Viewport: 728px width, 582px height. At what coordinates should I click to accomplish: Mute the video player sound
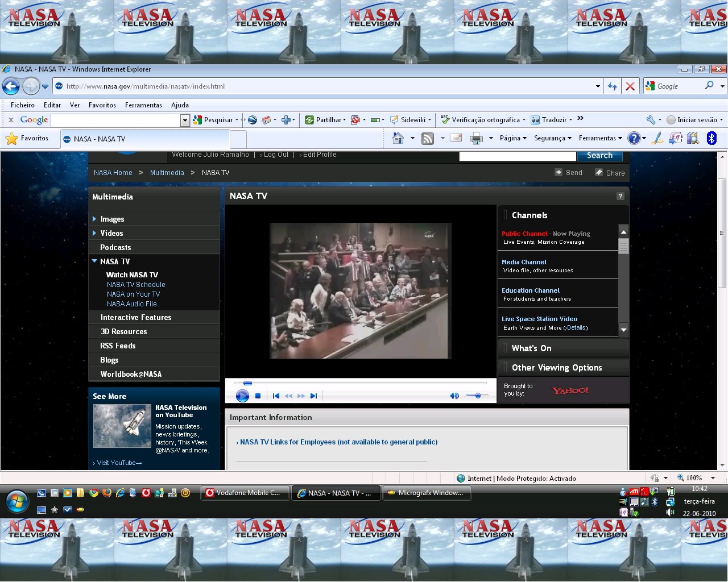tap(454, 396)
